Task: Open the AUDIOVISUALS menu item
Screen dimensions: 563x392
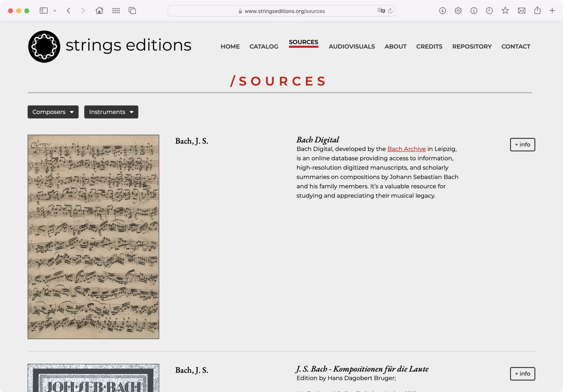Action: [x=352, y=46]
